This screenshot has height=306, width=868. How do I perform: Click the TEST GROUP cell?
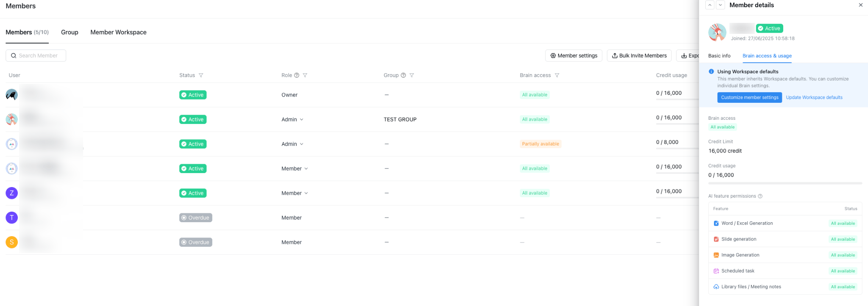point(400,119)
